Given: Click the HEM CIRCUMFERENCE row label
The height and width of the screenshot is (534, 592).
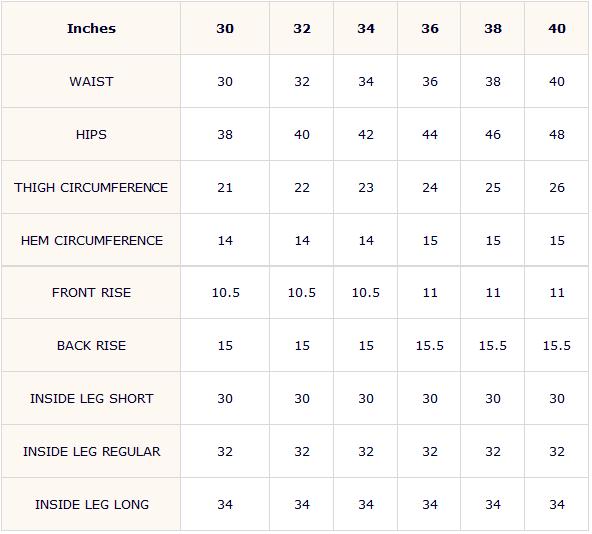Looking at the screenshot, I should (92, 241).
